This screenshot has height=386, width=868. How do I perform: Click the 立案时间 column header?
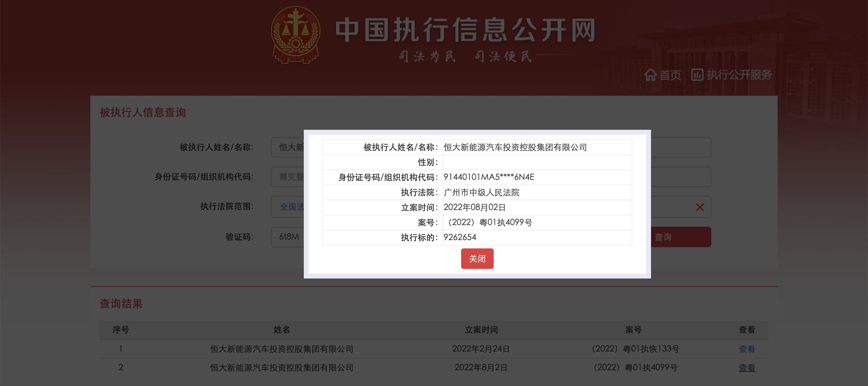(x=481, y=330)
